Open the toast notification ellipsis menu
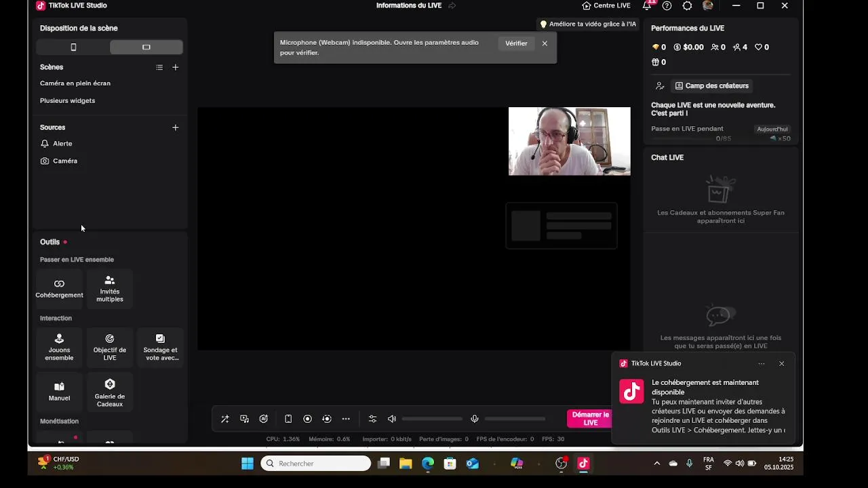The width and height of the screenshot is (868, 488). pyautogui.click(x=762, y=364)
